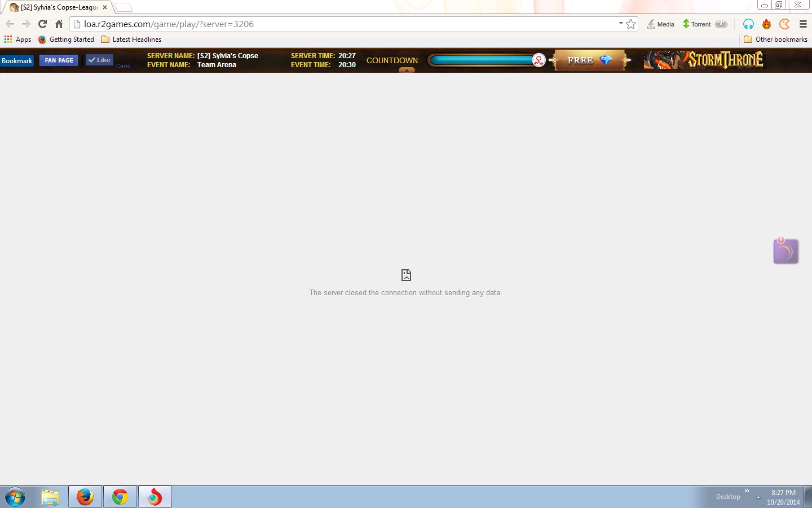Bookmark this page with the star icon

[x=631, y=24]
